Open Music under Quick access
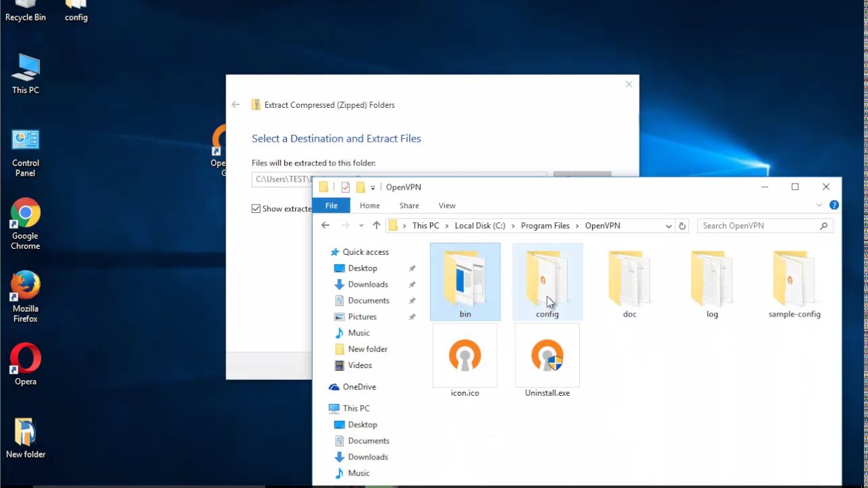 tap(359, 333)
